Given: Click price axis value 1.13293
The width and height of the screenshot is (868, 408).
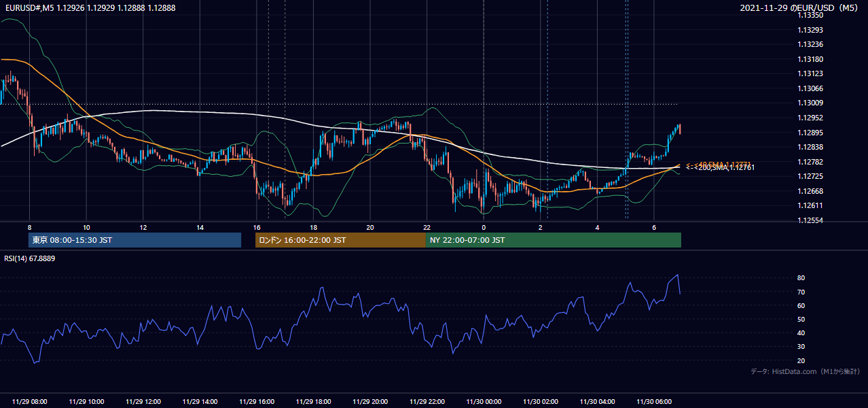Looking at the screenshot, I should click(810, 30).
